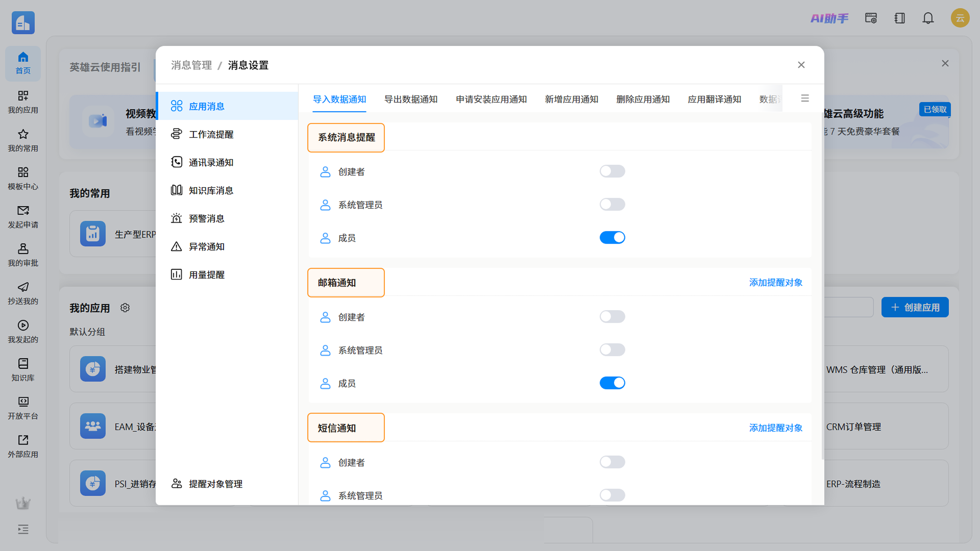
Task: Click 添加提醒对象 for 短信通知
Action: 775,428
